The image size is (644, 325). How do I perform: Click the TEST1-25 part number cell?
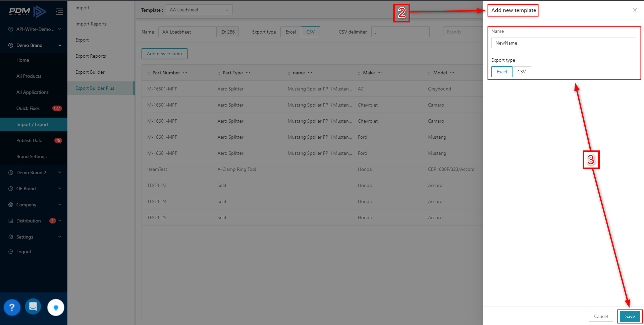pyautogui.click(x=157, y=217)
